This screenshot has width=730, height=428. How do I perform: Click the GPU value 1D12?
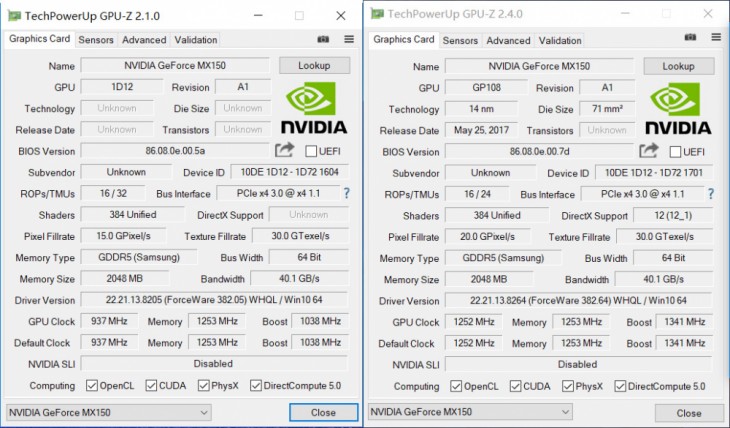click(122, 87)
